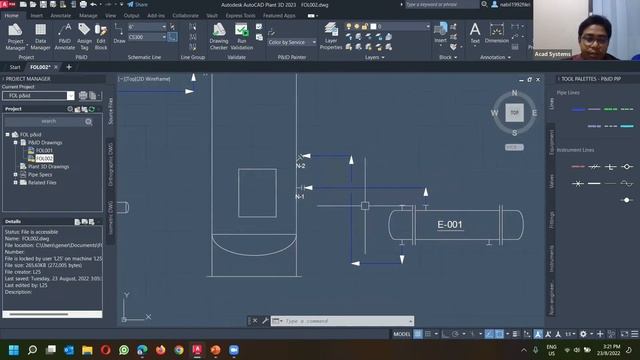Click the Undo arrow in quick access toolbar
Screen dimensions: 640x360
click(93, 4)
